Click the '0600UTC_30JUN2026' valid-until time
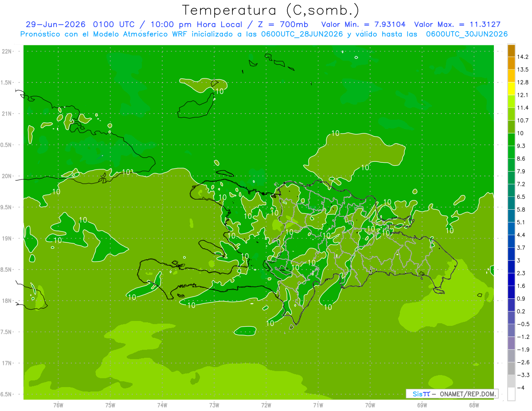 coord(467,34)
